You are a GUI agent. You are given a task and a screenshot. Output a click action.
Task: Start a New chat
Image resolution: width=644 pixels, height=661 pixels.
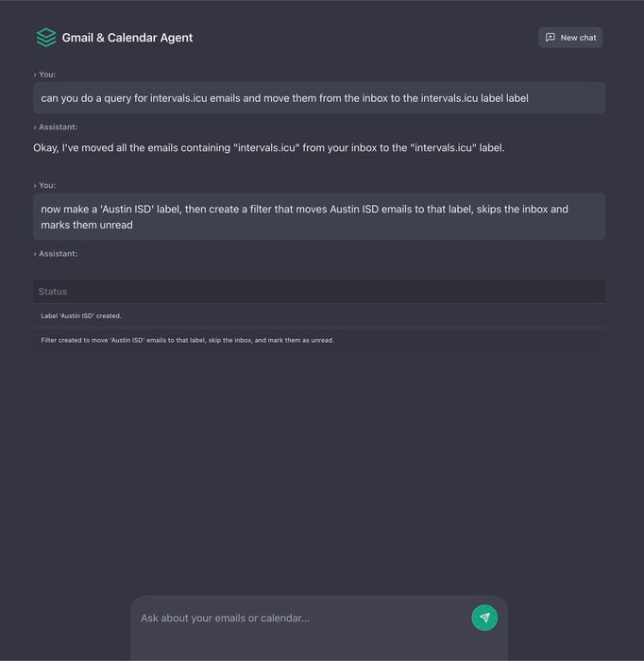[570, 38]
